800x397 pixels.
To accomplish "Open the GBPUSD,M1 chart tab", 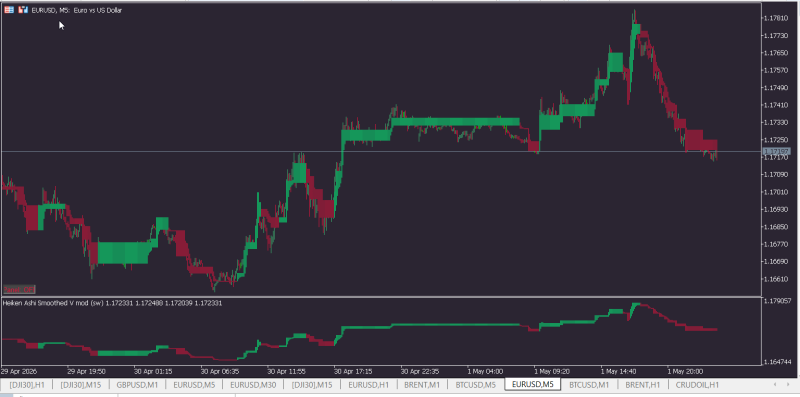I will coord(138,385).
